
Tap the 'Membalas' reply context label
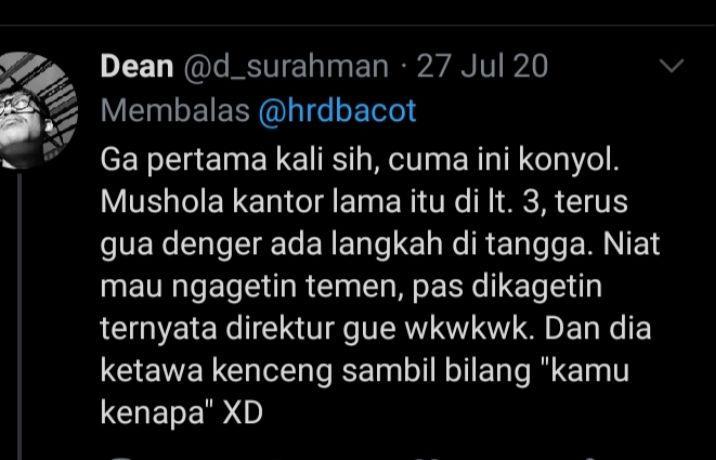click(x=175, y=111)
